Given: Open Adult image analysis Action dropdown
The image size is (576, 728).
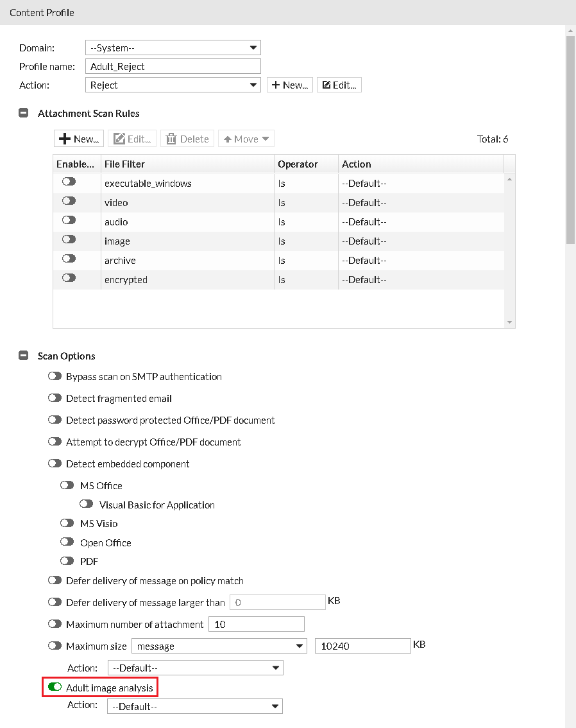Looking at the screenshot, I should tap(195, 706).
